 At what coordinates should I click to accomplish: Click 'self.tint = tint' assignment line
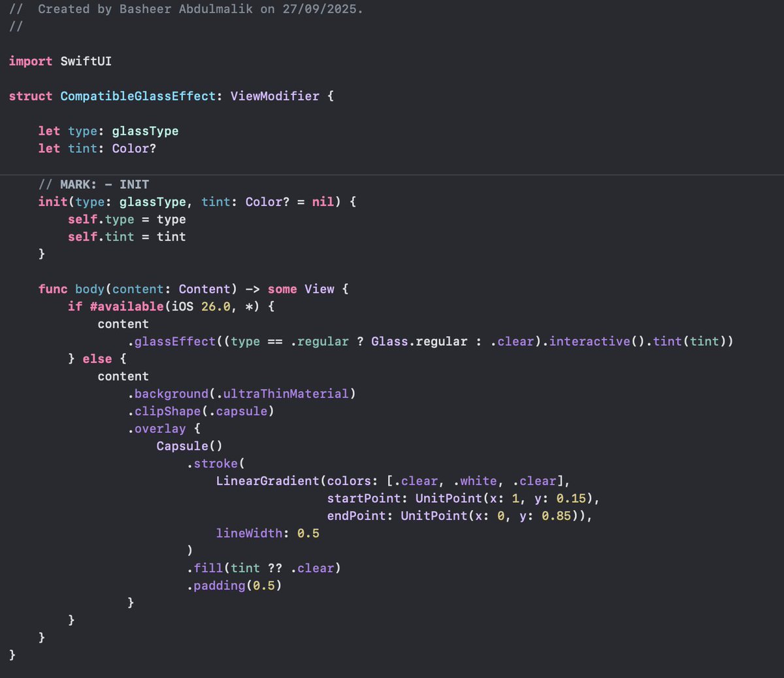[x=127, y=237]
